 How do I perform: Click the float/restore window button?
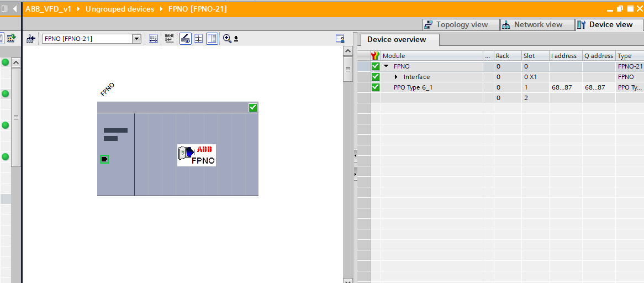pyautogui.click(x=620, y=9)
